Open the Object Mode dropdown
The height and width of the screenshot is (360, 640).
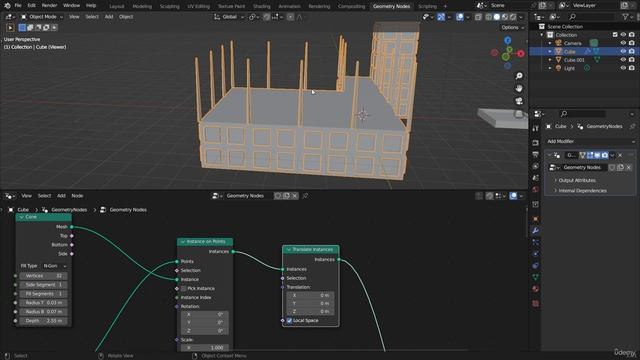(x=42, y=17)
